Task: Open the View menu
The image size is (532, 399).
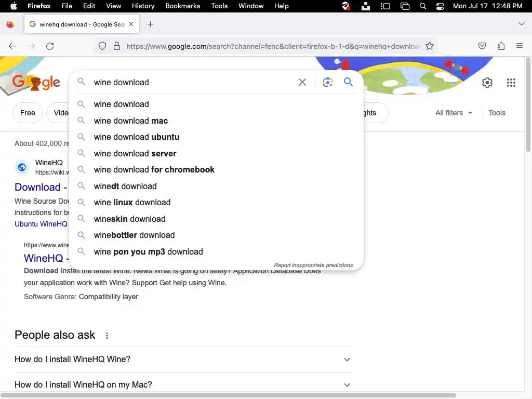Action: tap(113, 6)
